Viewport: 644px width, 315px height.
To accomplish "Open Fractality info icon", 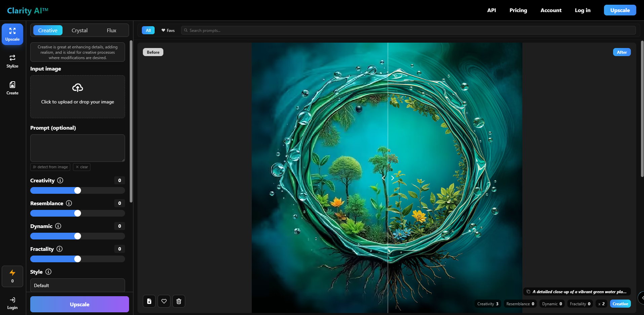I will coord(59,249).
